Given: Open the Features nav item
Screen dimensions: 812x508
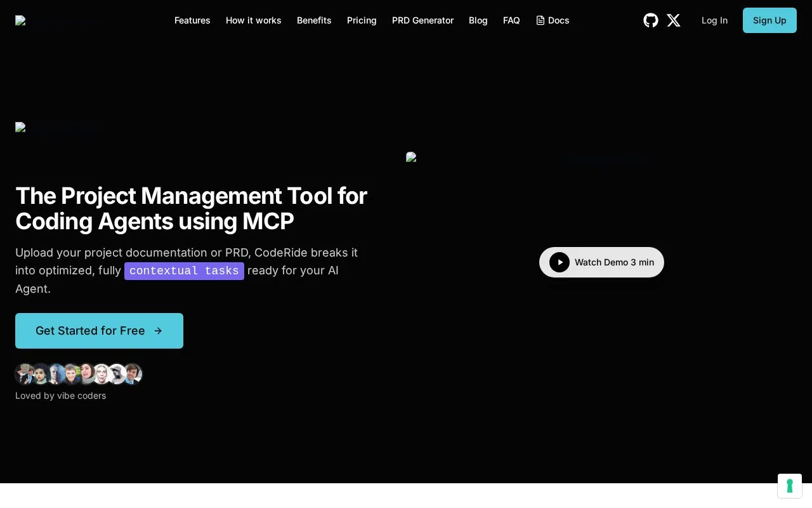Looking at the screenshot, I should [x=192, y=20].
